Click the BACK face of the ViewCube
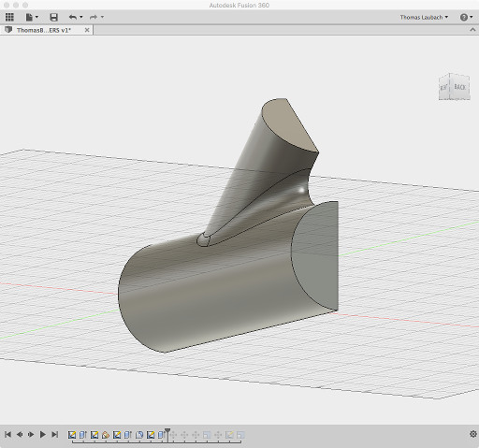 click(x=459, y=87)
